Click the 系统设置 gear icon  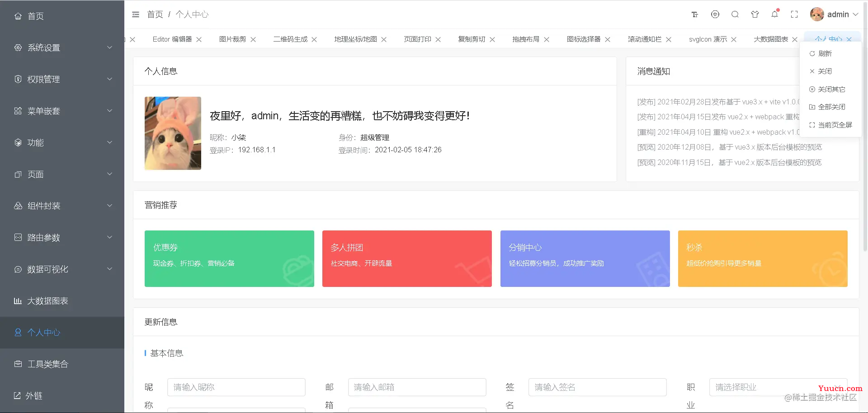coord(18,48)
